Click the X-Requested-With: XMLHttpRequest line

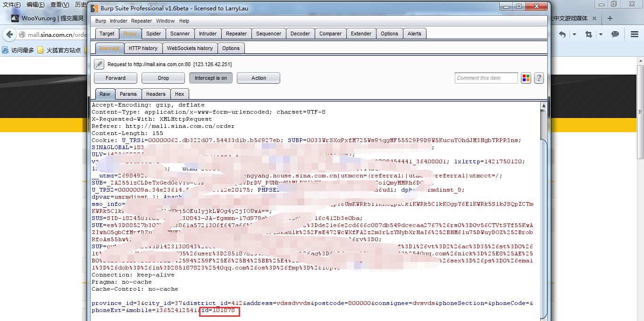click(151, 119)
